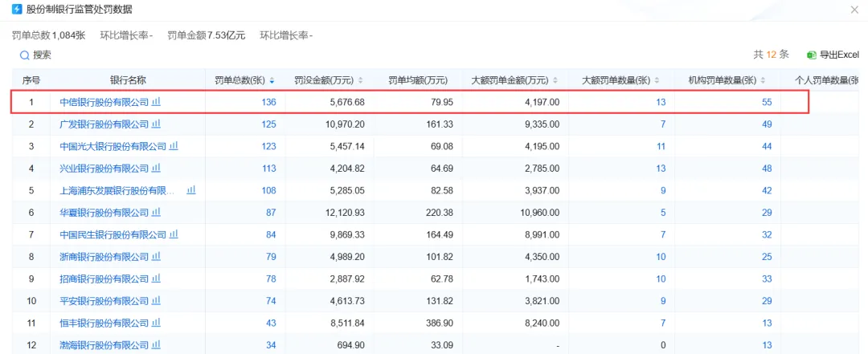The image size is (868, 354).
Task: Sort by 机构罚单数量(张) column
Action: pos(764,80)
